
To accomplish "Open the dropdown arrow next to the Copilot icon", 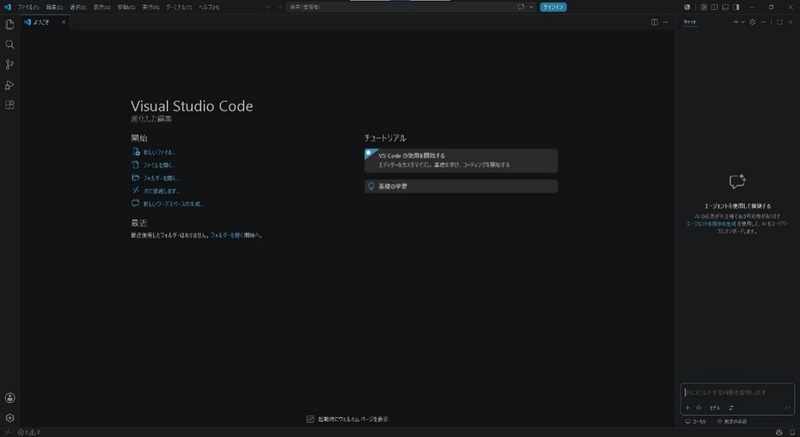I will 531,7.
